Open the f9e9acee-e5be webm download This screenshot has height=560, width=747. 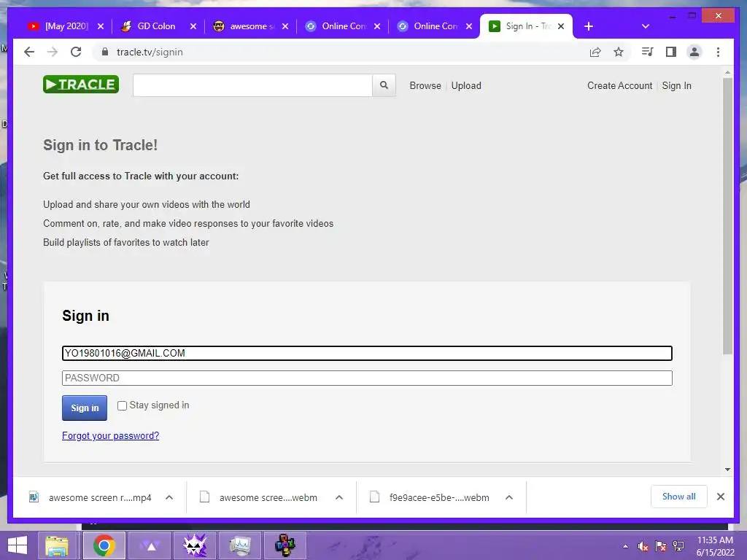(430, 497)
